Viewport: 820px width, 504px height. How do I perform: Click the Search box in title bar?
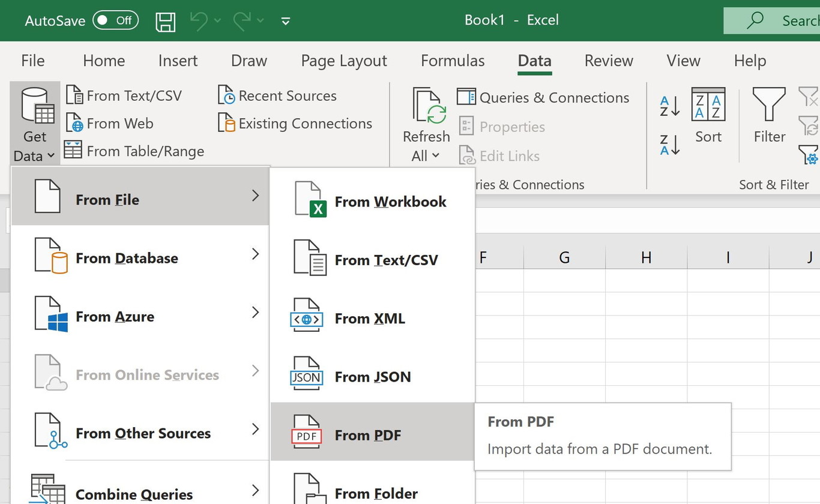tap(774, 21)
